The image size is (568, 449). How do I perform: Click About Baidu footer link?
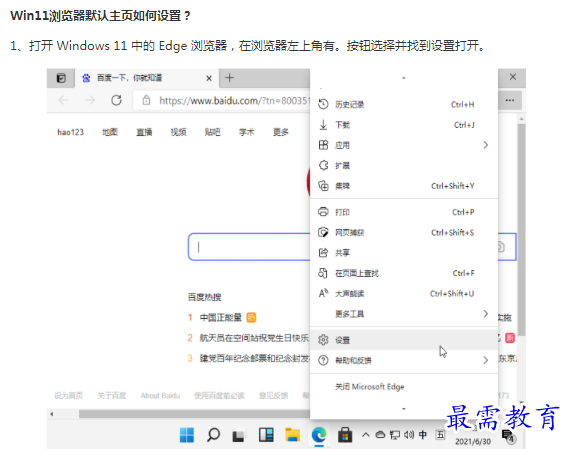[x=160, y=395]
